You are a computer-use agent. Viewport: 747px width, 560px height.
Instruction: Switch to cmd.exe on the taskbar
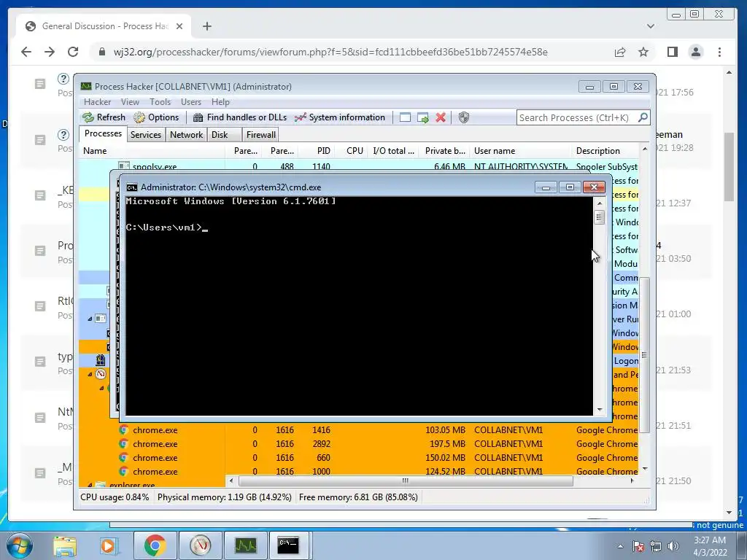click(288, 545)
